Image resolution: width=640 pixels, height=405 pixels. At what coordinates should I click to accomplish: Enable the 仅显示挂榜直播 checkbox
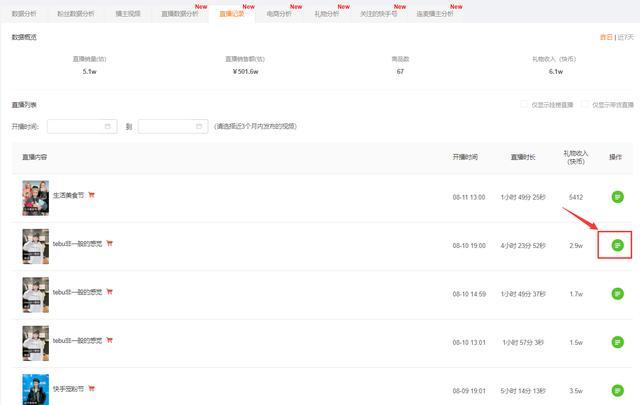click(523, 104)
